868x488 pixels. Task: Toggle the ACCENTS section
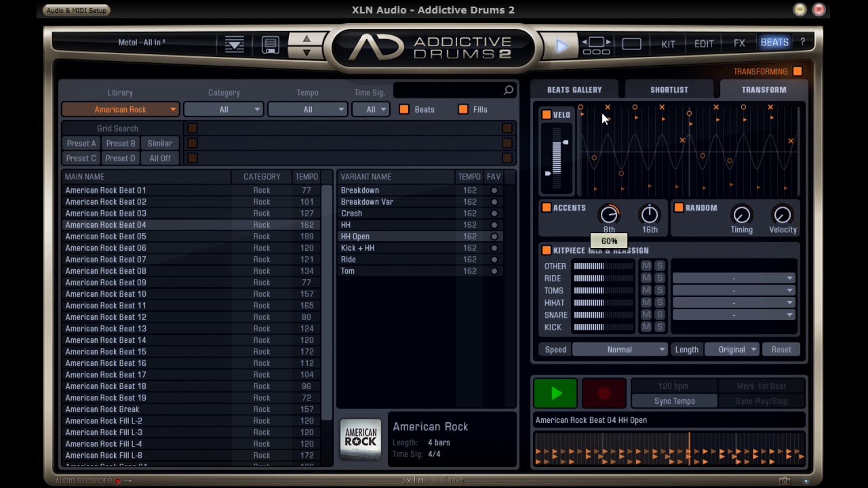[x=547, y=208]
